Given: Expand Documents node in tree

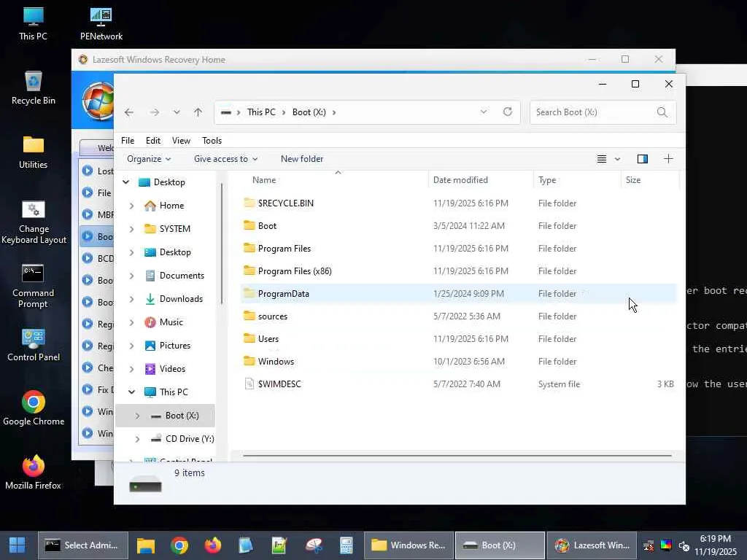Looking at the screenshot, I should click(x=131, y=276).
